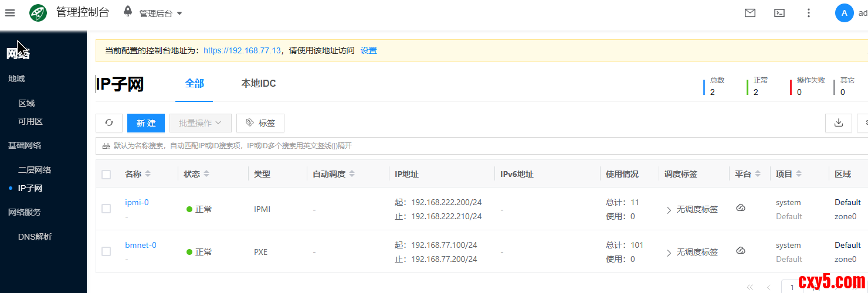Click start address 192.168.222.200/24
Image resolution: width=868 pixels, height=293 pixels.
click(446, 202)
